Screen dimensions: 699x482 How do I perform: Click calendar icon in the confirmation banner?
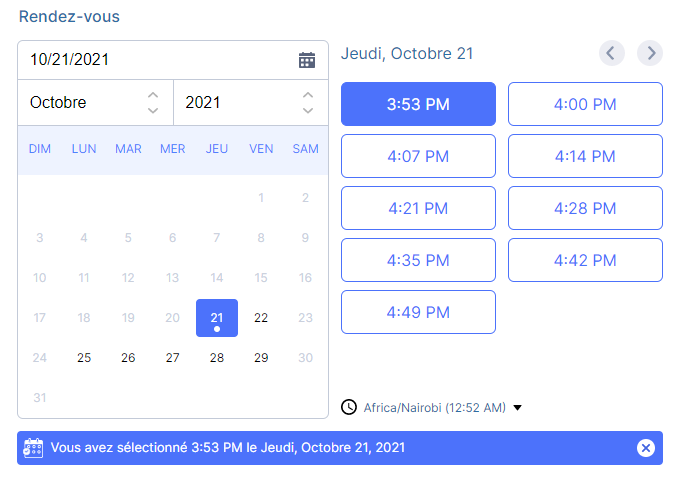[x=33, y=448]
